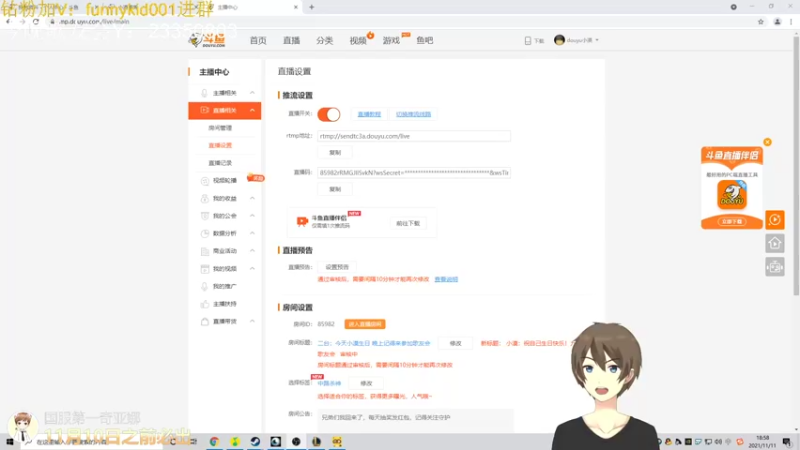Select 房间管理 in the sidebar

(220, 128)
